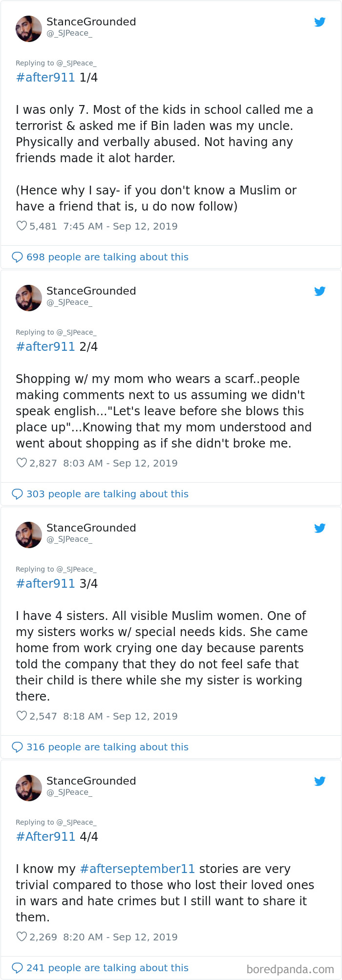Click the reply bubble beside '303 people are talking'

(18, 493)
